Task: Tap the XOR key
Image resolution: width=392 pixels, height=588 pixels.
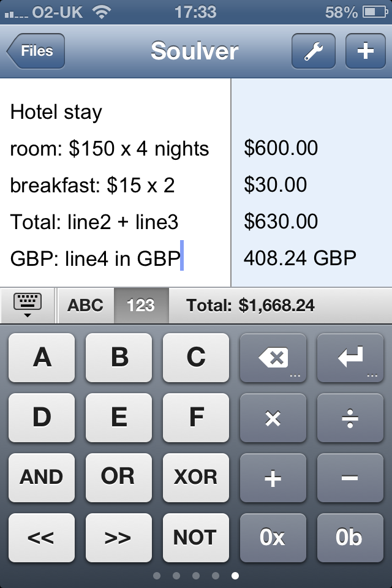Action: (x=196, y=478)
